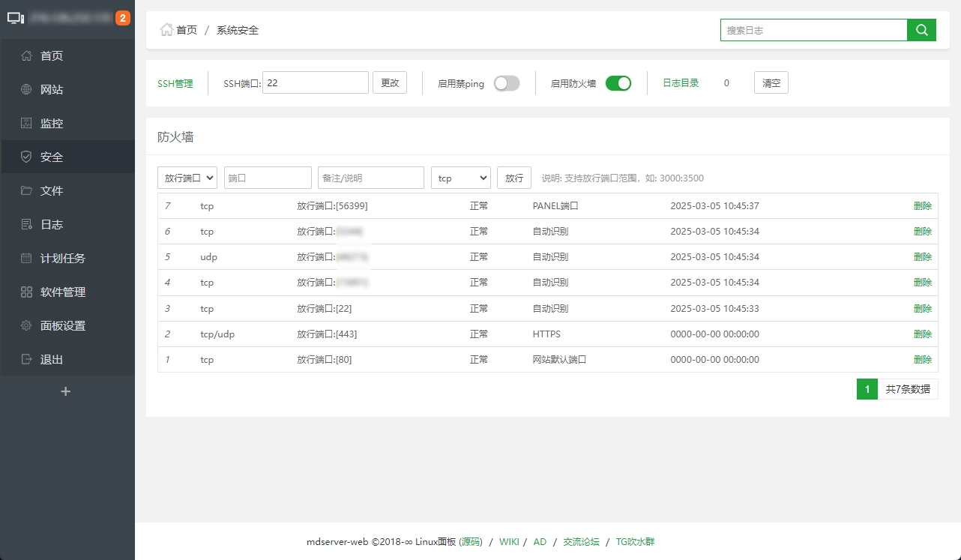Click the plus icon below sidebar menu

pyautogui.click(x=65, y=391)
